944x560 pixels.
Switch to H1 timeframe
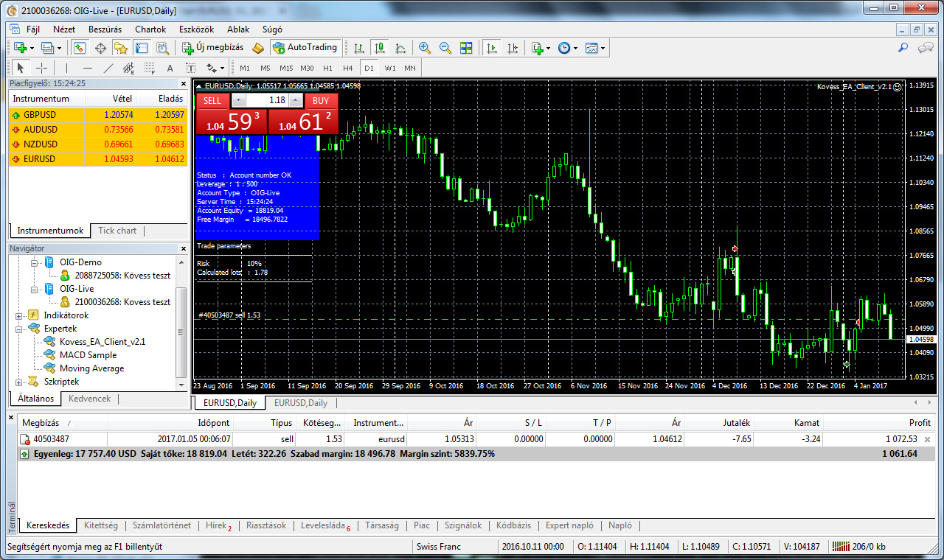point(328,68)
